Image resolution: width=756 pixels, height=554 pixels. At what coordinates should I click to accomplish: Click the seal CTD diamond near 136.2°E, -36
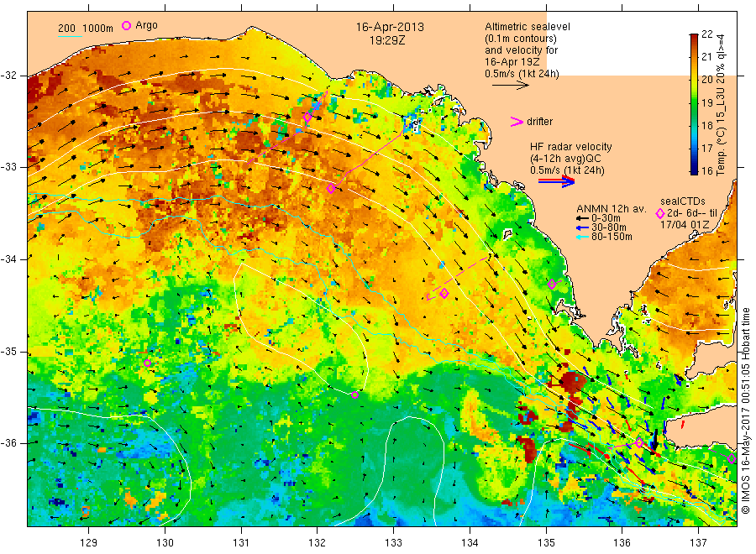[639, 442]
